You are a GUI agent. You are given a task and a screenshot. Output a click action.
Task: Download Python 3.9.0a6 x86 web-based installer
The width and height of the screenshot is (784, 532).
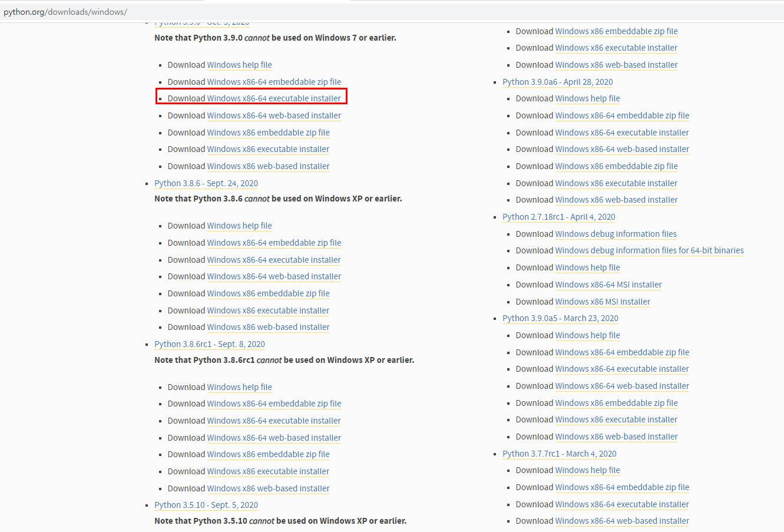pyautogui.click(x=617, y=200)
